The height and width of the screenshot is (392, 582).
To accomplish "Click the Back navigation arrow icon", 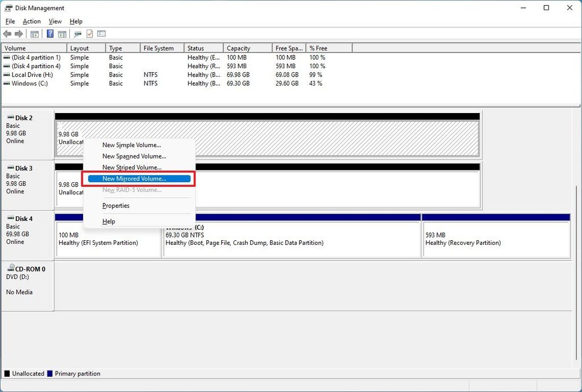I will [x=7, y=34].
